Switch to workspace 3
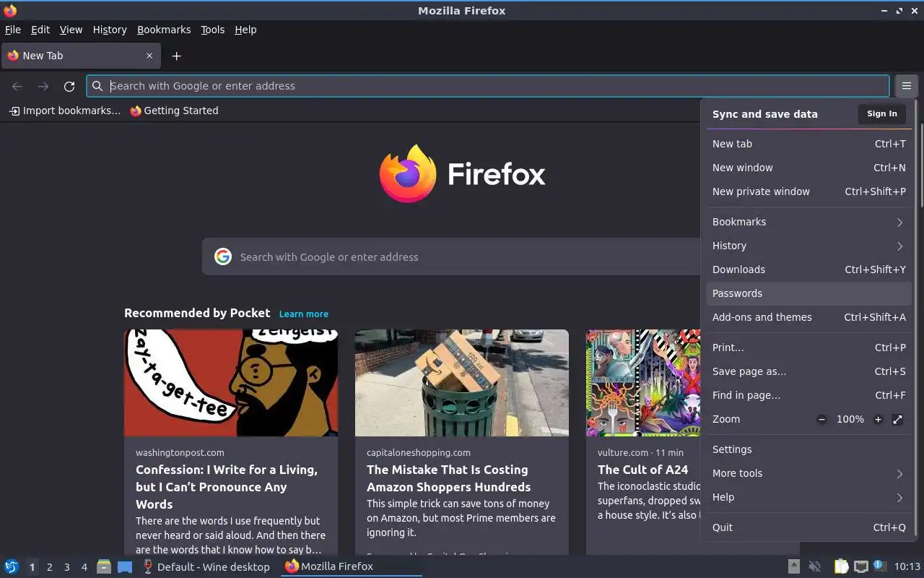This screenshot has height=578, width=924. [67, 567]
